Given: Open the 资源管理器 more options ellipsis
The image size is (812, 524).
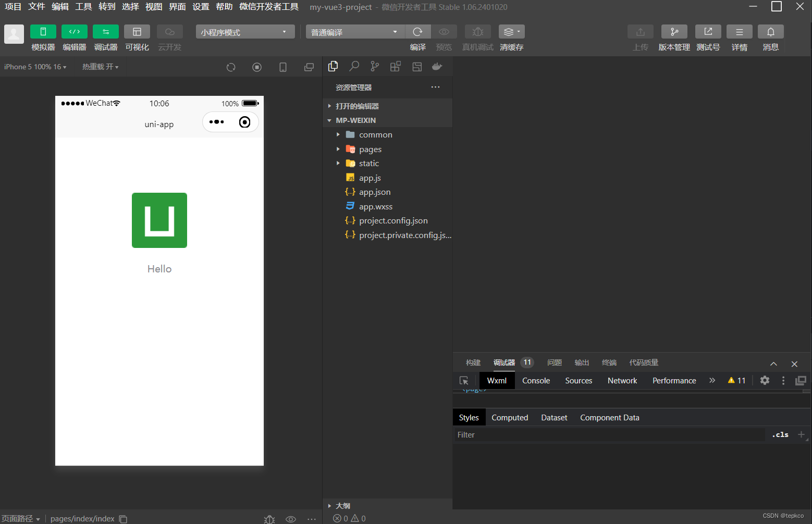Looking at the screenshot, I should [436, 87].
